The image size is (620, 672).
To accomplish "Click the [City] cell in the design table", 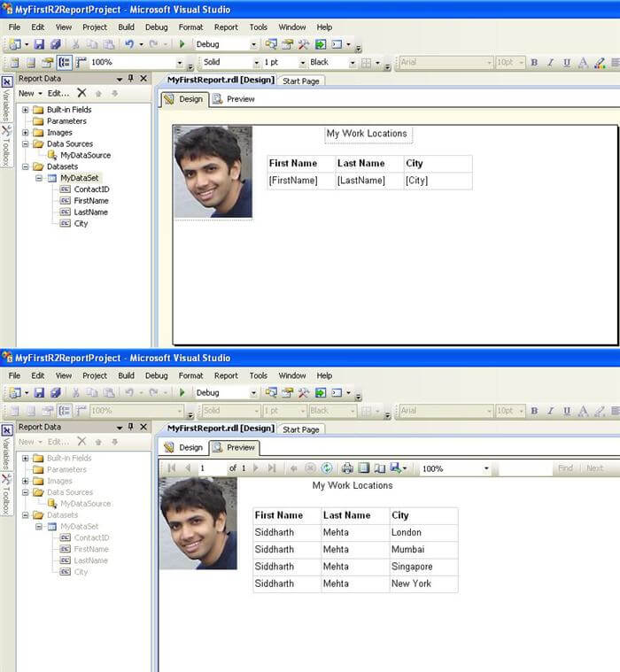I will click(438, 181).
